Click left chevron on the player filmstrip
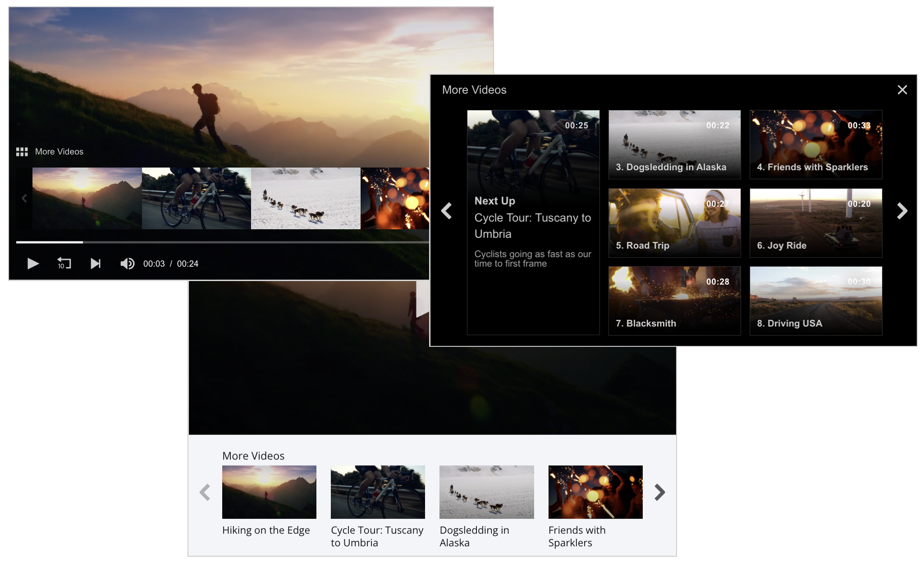The image size is (924, 563). (24, 198)
